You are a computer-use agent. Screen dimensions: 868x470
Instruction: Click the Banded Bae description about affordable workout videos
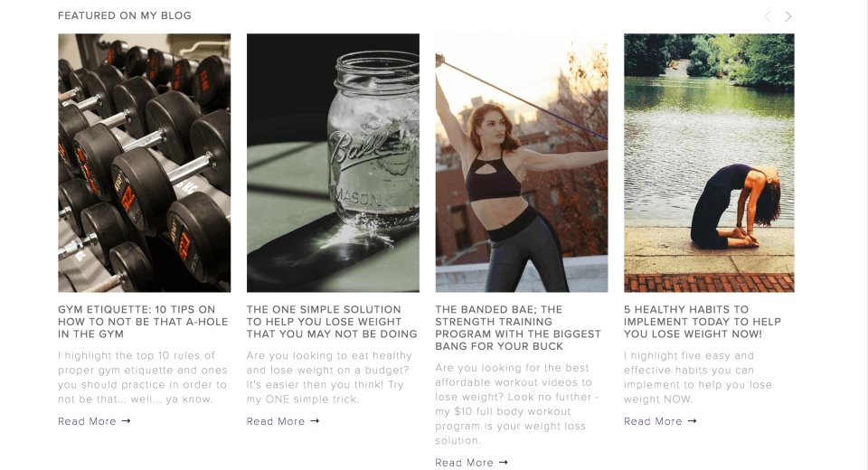point(517,404)
